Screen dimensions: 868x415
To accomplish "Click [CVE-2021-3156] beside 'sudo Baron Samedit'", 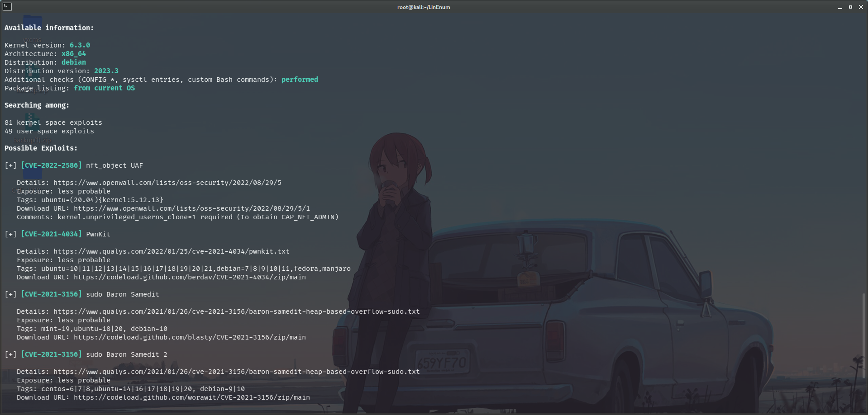I will pos(52,294).
